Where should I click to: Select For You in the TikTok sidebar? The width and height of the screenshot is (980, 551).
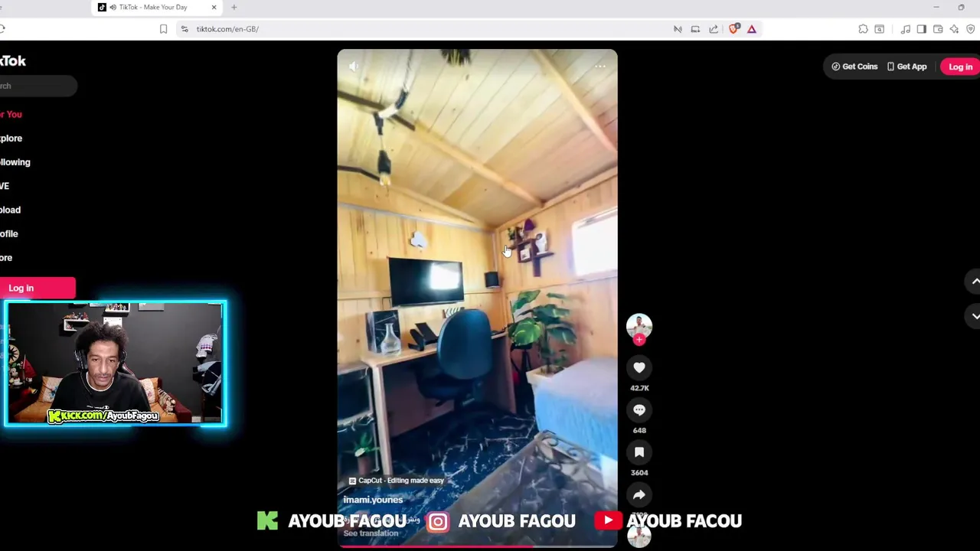pos(11,114)
